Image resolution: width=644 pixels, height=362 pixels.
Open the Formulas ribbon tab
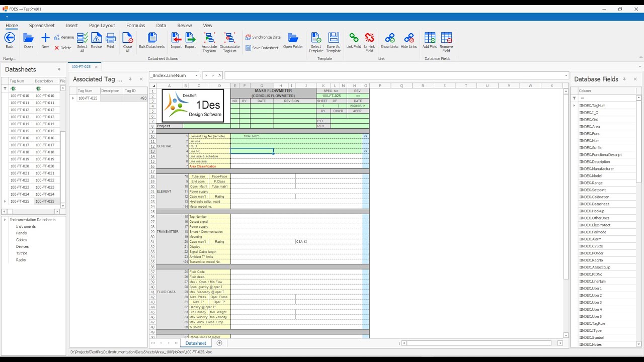pyautogui.click(x=135, y=26)
